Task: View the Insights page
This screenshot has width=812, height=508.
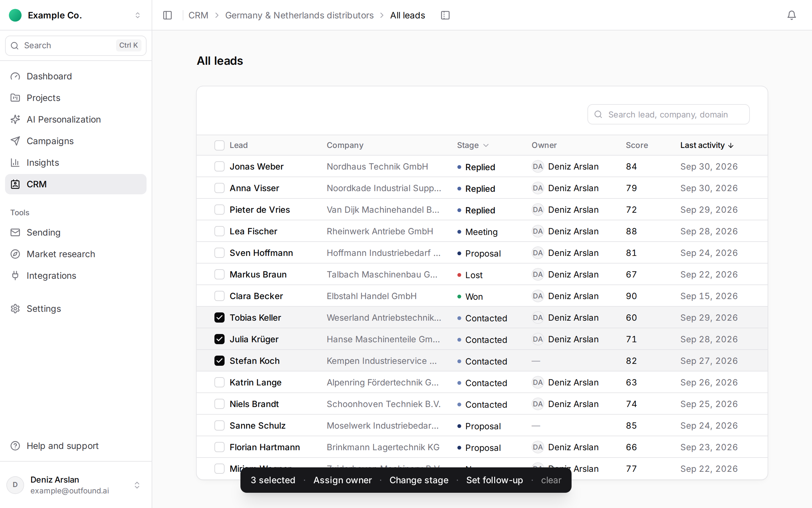Action: pyautogui.click(x=76, y=163)
